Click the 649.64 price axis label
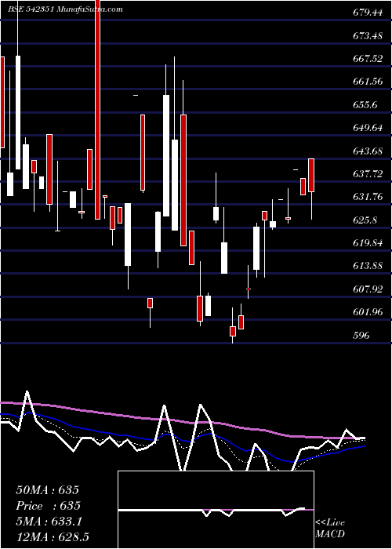This screenshot has height=549, width=392. [x=368, y=128]
